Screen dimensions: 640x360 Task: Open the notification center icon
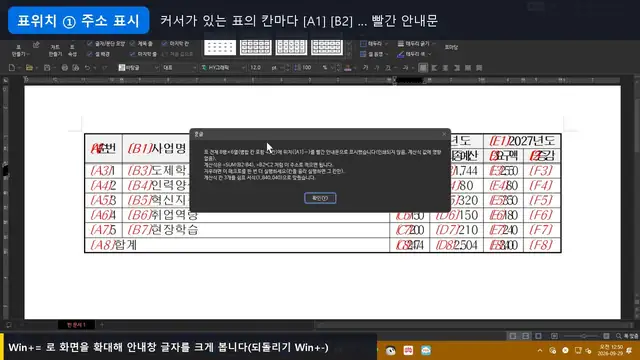point(629,351)
